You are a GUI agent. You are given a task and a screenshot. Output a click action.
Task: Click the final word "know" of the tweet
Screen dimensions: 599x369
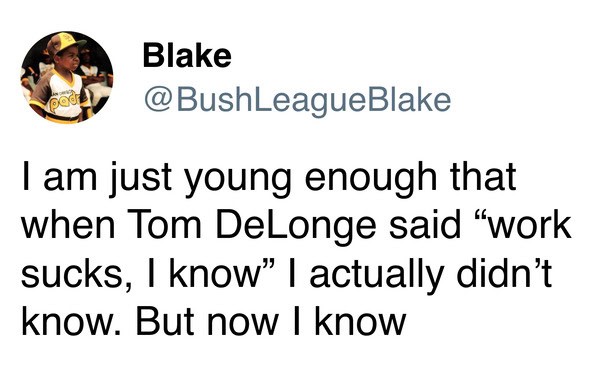(x=360, y=321)
